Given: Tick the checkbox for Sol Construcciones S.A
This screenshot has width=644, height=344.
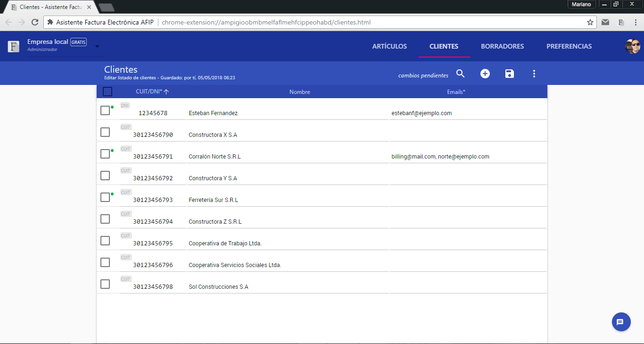Looking at the screenshot, I should click(105, 284).
